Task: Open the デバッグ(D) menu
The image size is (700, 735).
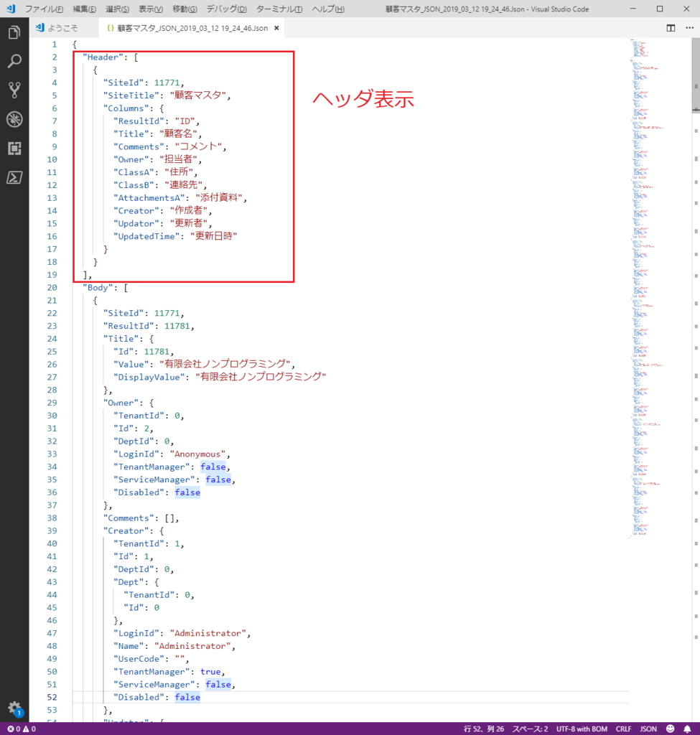Action: [226, 9]
